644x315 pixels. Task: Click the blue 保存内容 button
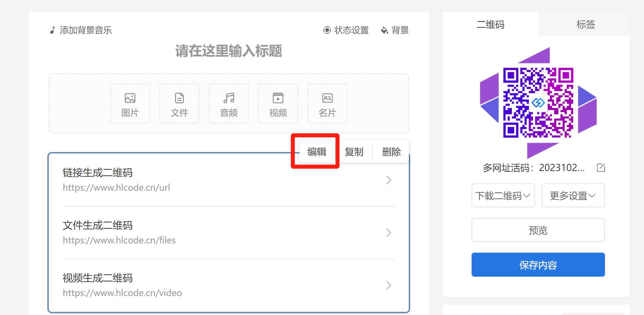(538, 265)
